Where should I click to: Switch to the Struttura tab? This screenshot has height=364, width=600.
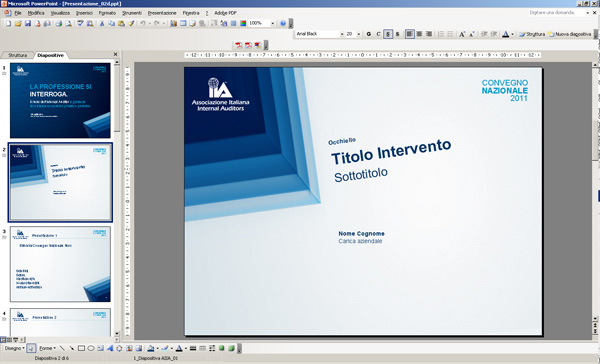point(18,55)
